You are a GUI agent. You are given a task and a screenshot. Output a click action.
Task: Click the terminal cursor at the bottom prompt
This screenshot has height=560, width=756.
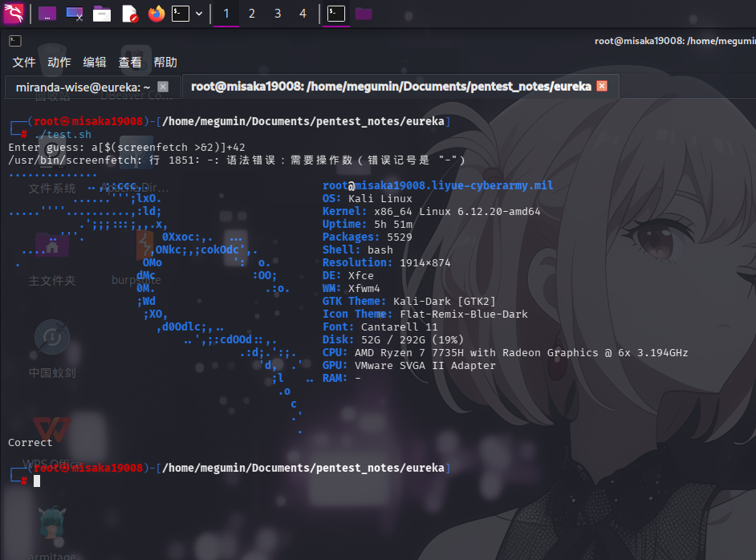click(37, 481)
